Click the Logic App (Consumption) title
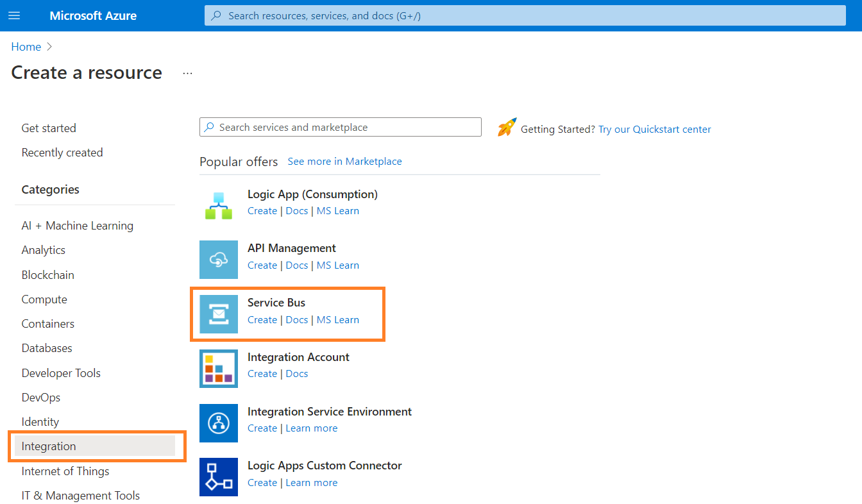This screenshot has width=862, height=504. (x=312, y=194)
